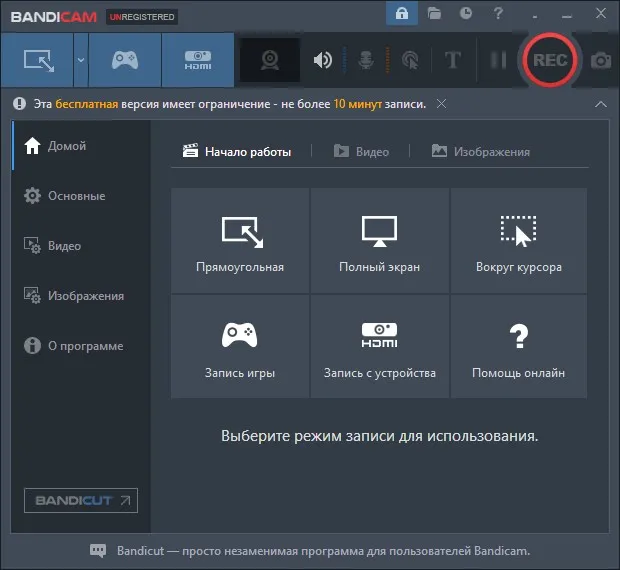Collapse the panel with the chevron up arrow
This screenshot has width=620, height=570.
click(x=601, y=104)
